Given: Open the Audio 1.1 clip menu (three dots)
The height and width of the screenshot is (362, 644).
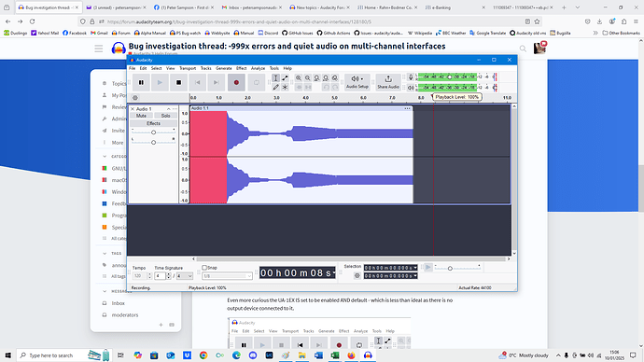Looking at the screenshot, I should (407, 108).
